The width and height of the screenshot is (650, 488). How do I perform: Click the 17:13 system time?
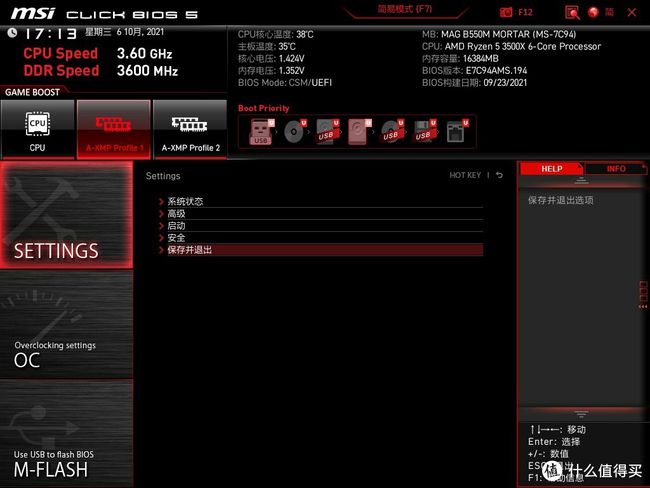[x=51, y=34]
